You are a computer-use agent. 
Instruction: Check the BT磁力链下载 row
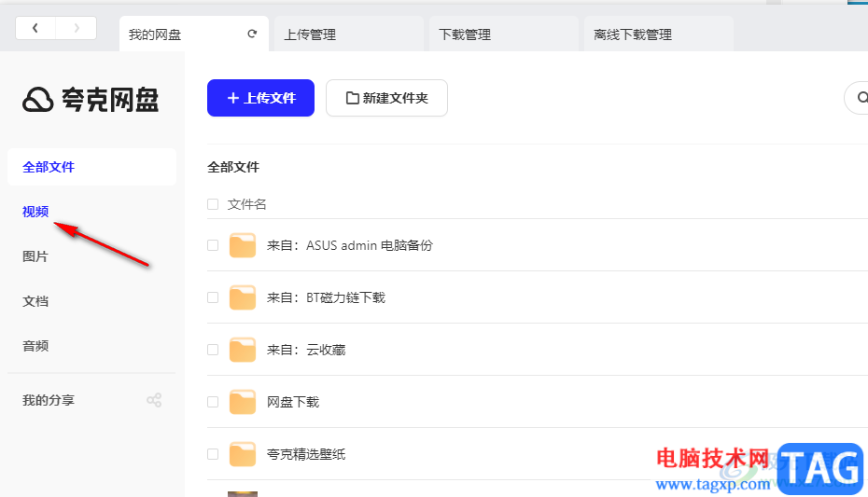click(213, 297)
